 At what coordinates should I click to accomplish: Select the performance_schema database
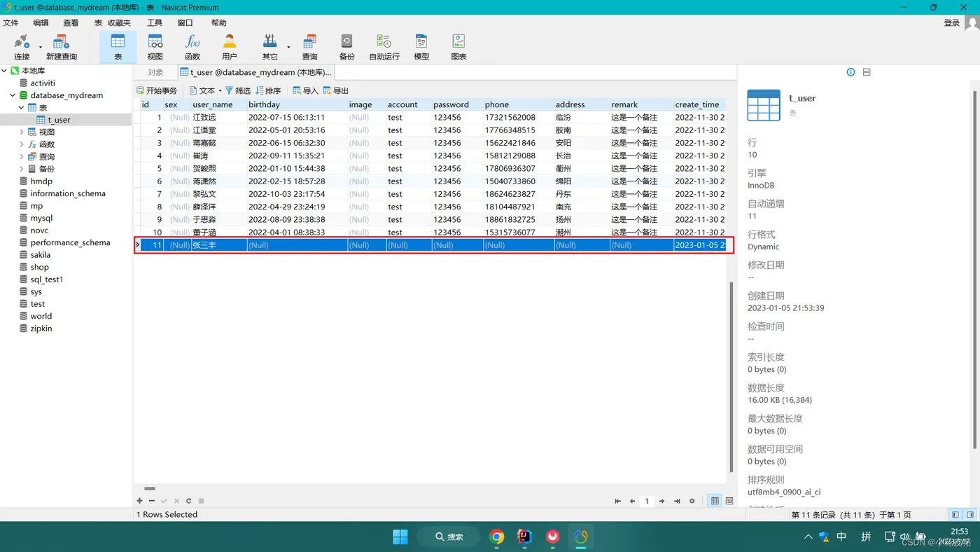(x=70, y=242)
